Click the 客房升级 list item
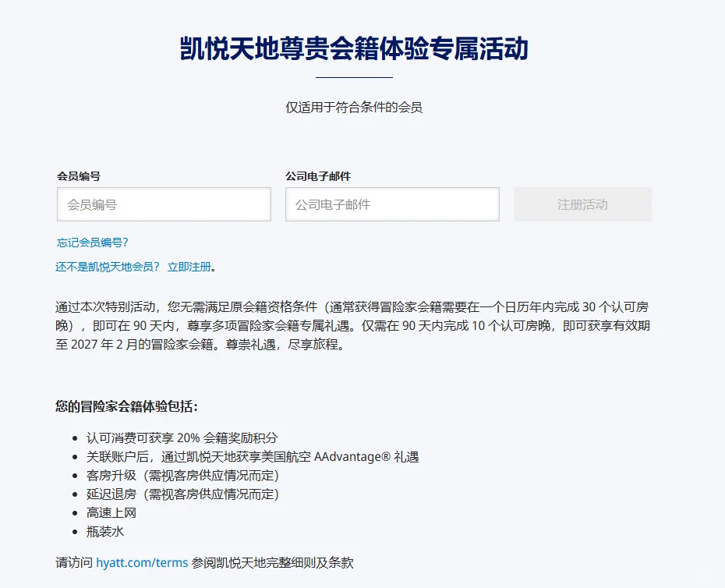725x588 pixels. click(183, 476)
